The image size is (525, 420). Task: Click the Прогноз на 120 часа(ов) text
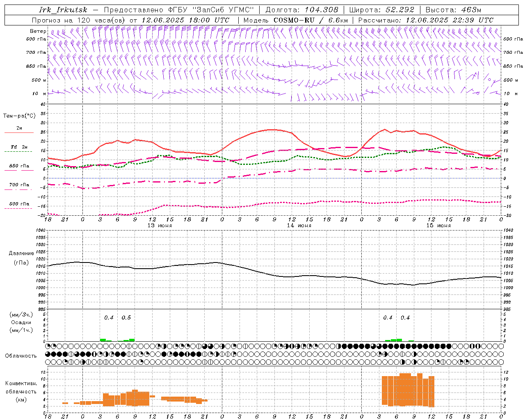pos(79,20)
